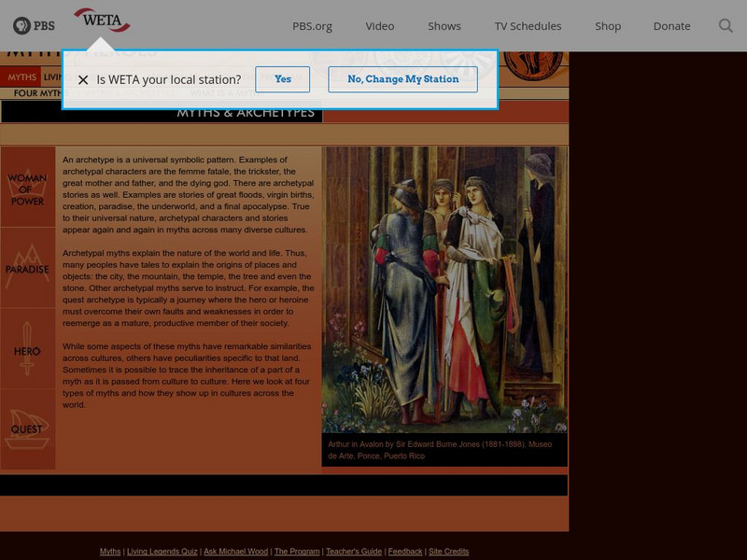The width and height of the screenshot is (747, 560).
Task: Open the Feedback footer link
Action: [405, 552]
